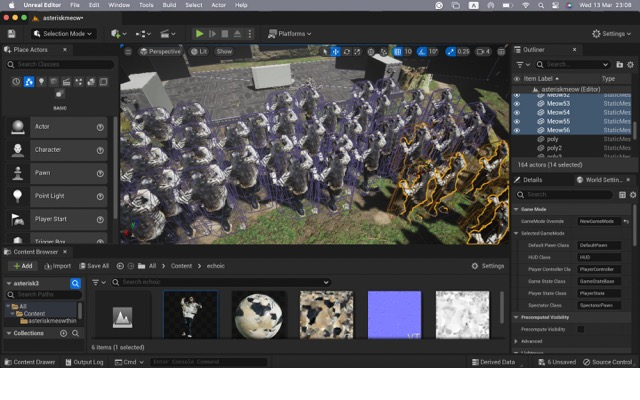640x400 pixels.
Task: Open the Selection Mode dropdown
Action: (65, 33)
